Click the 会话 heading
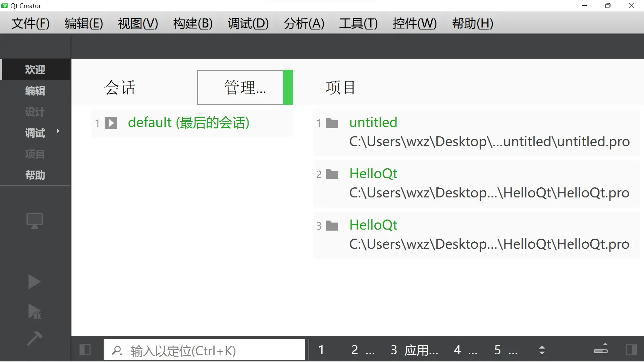Viewport: 644px width, 362px height. click(x=120, y=87)
